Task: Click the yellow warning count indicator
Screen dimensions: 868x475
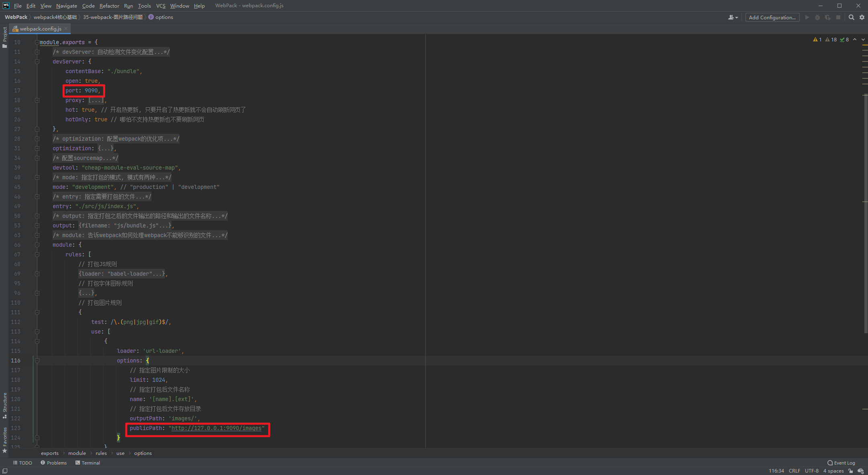Action: pyautogui.click(x=817, y=39)
